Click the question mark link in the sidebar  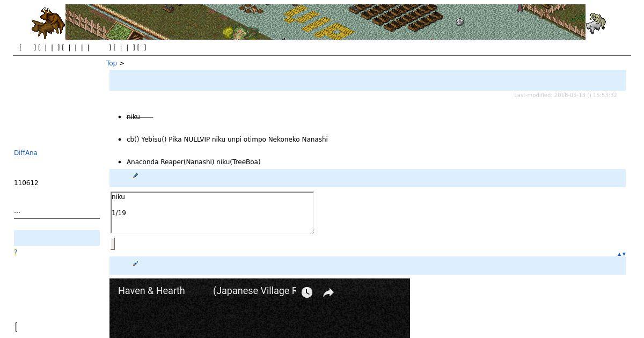(x=16, y=252)
